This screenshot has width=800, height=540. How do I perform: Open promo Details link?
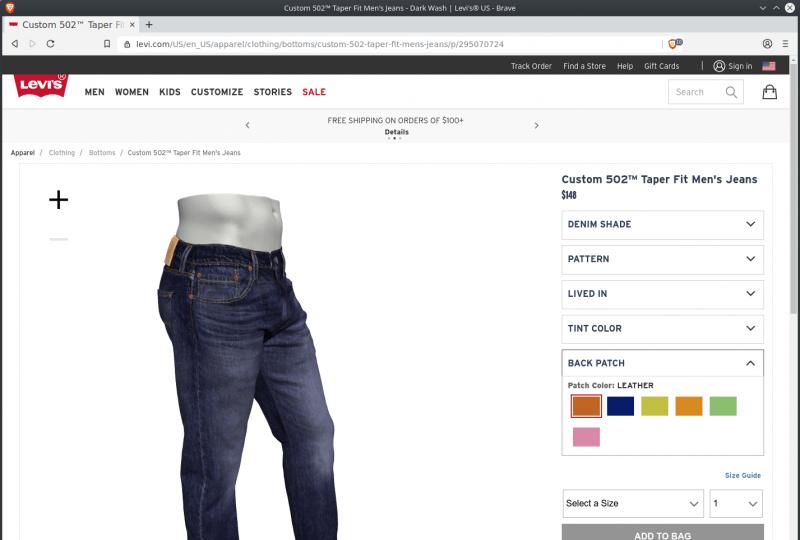(x=396, y=132)
